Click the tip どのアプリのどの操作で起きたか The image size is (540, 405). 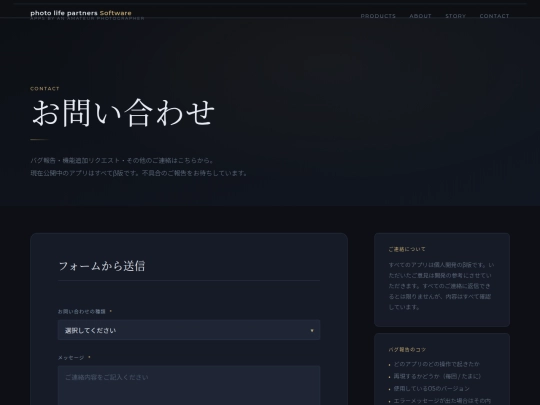coord(436,364)
